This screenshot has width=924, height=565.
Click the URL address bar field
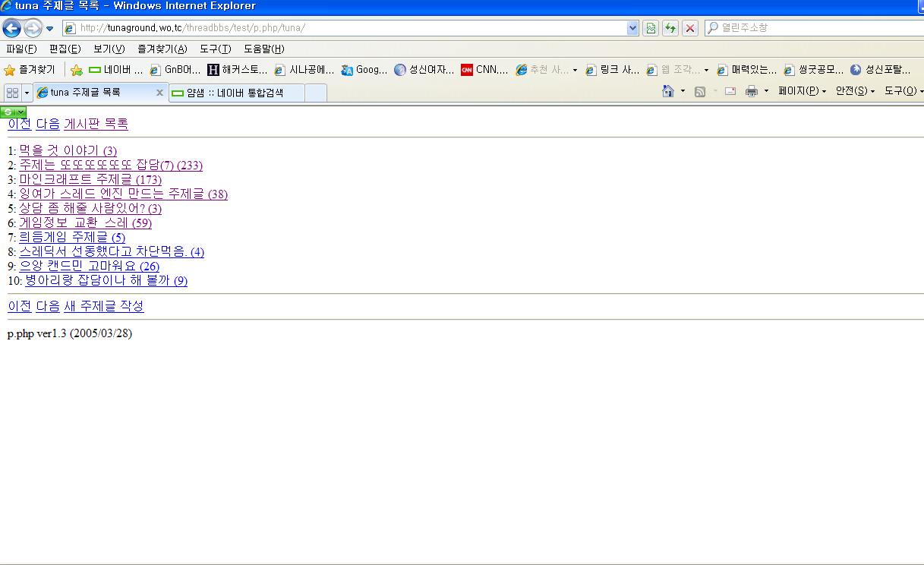pyautogui.click(x=349, y=28)
